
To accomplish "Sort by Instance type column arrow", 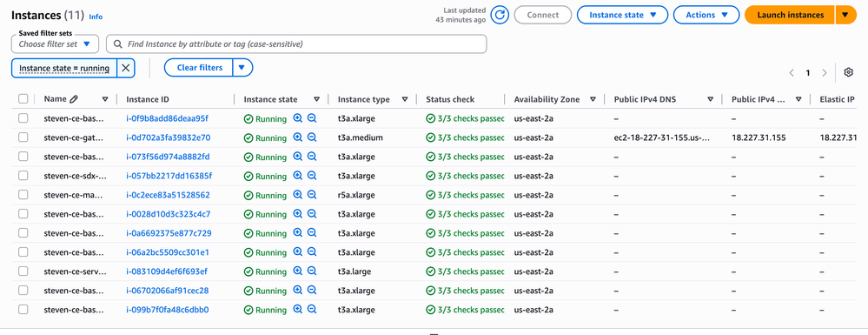I will click(x=405, y=100).
